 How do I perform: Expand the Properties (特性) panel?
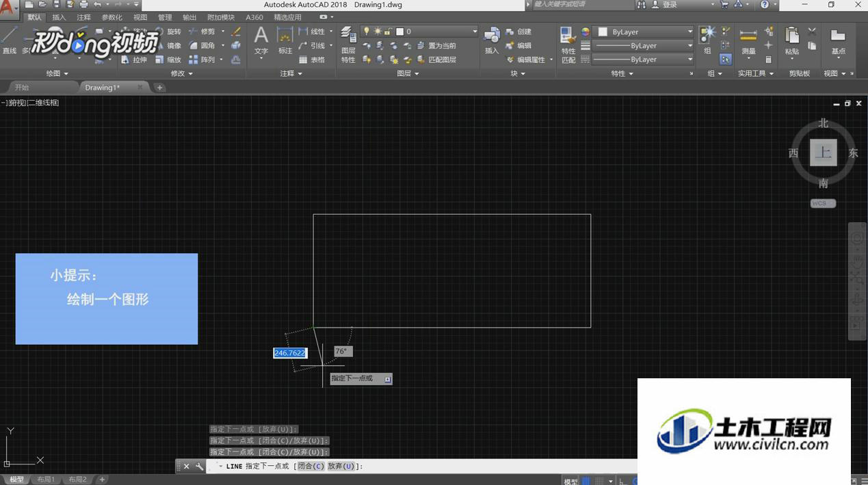pos(622,73)
